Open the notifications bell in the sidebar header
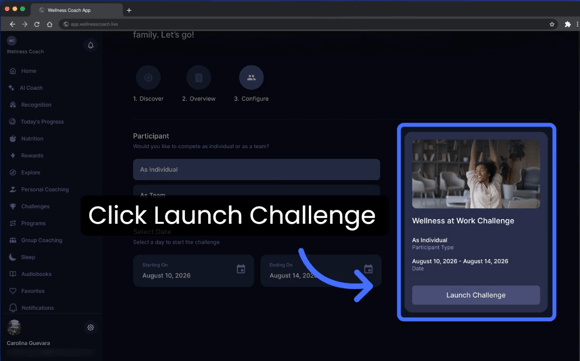The height and width of the screenshot is (361, 580). [x=91, y=45]
